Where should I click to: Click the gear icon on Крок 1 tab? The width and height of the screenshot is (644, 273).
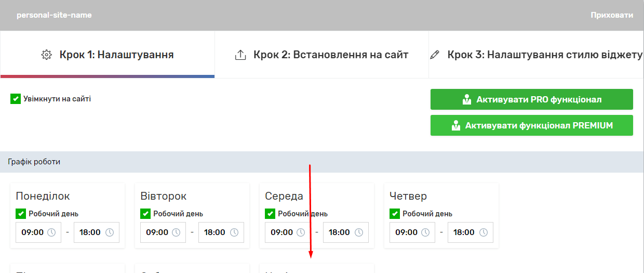click(47, 55)
